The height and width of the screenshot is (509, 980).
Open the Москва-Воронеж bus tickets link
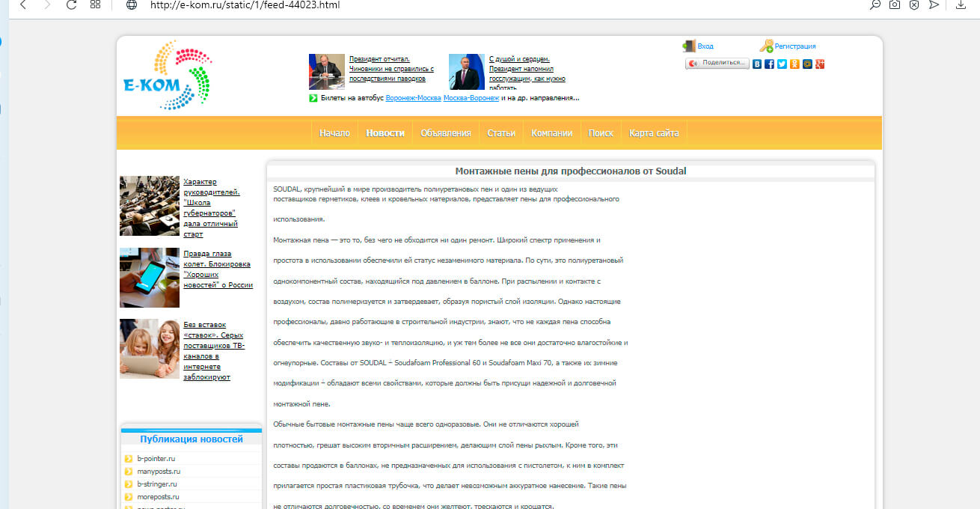coord(471,98)
